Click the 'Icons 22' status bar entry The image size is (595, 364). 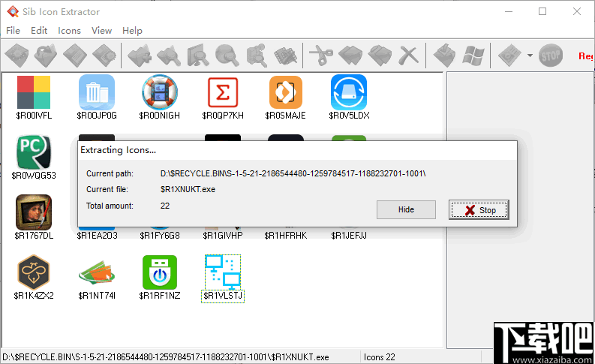pyautogui.click(x=380, y=357)
